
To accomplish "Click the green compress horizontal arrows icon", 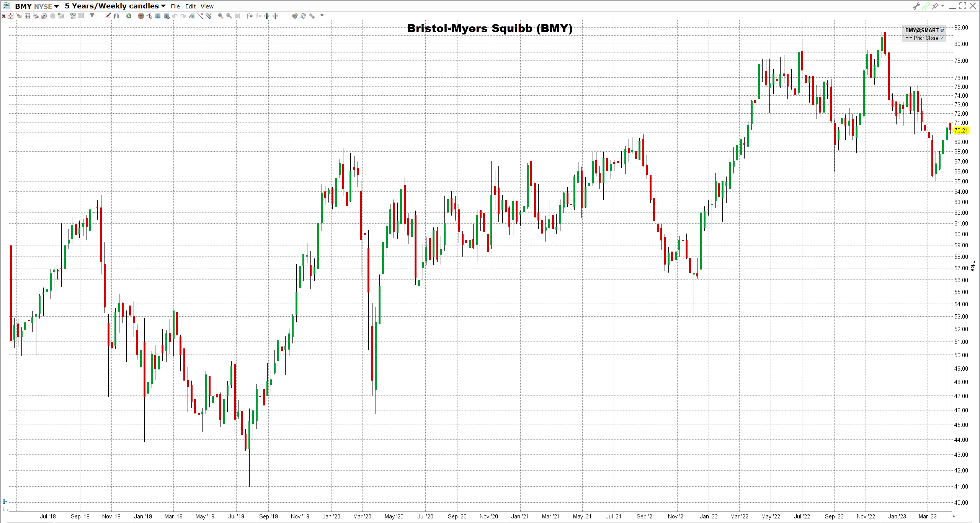I will [275, 16].
